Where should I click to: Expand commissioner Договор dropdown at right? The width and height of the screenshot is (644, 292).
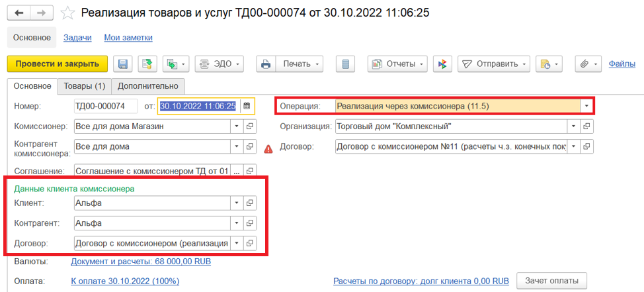point(573,146)
